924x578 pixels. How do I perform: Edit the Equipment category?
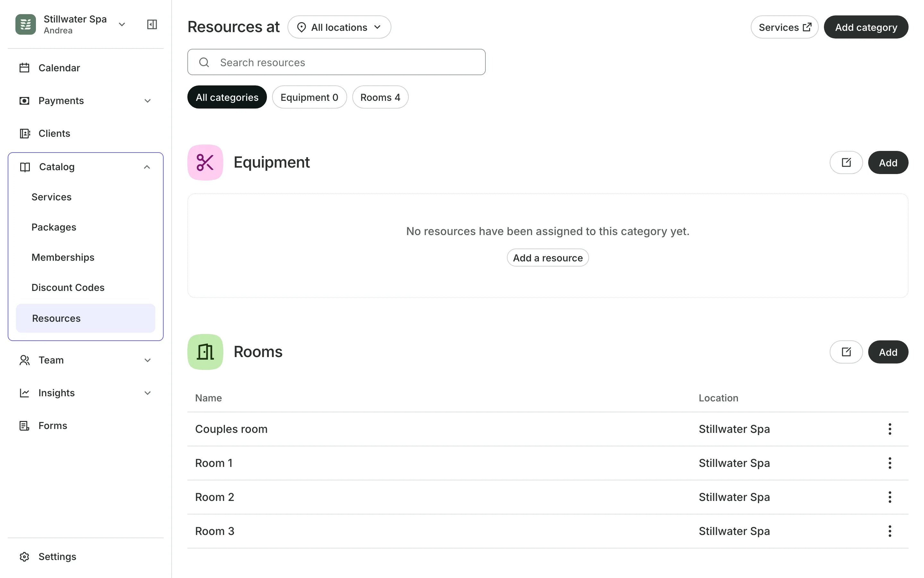click(846, 162)
